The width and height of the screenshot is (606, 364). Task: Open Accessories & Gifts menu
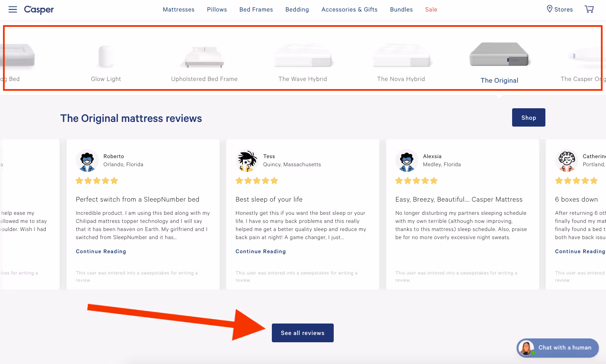pos(350,9)
